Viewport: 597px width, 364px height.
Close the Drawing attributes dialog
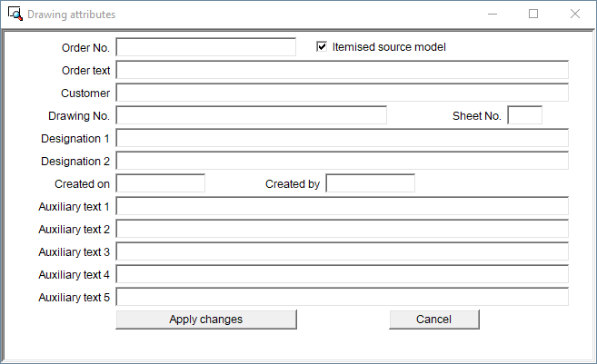[575, 15]
